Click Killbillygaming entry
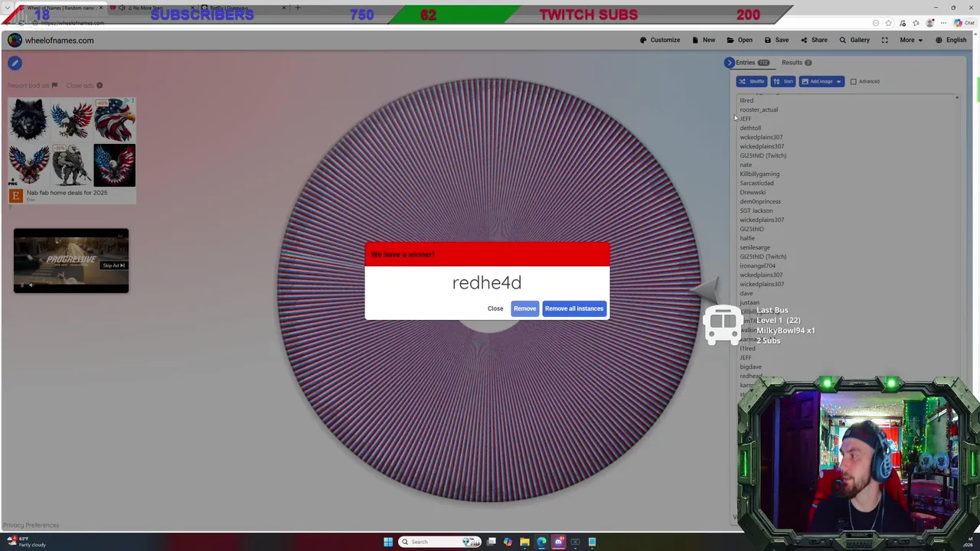 [x=759, y=174]
